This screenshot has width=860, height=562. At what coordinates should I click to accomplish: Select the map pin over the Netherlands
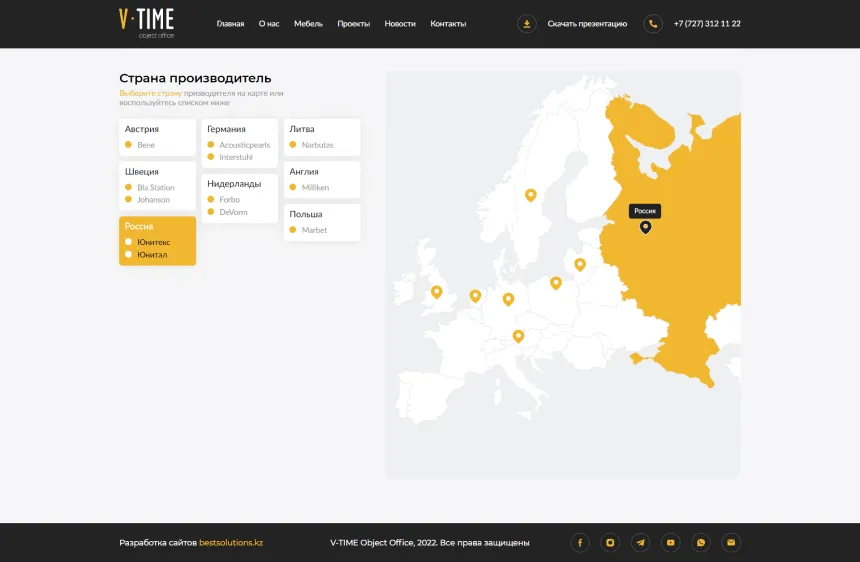[x=475, y=296]
